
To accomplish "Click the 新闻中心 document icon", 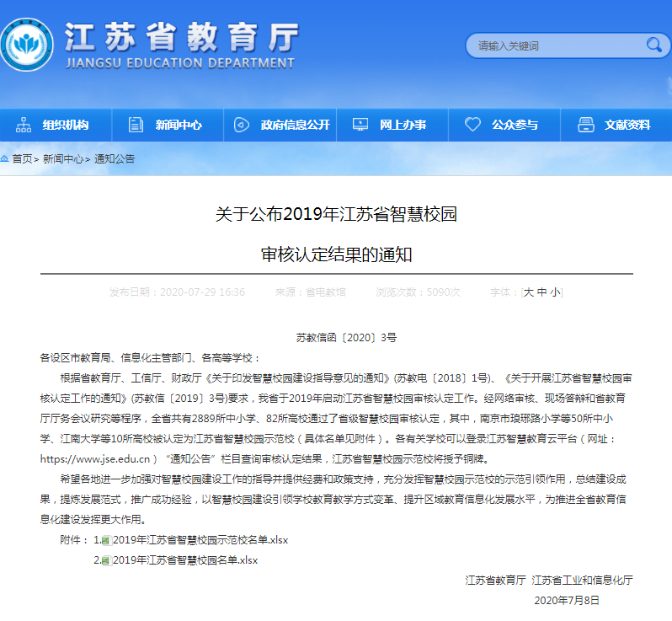I will click(x=136, y=125).
